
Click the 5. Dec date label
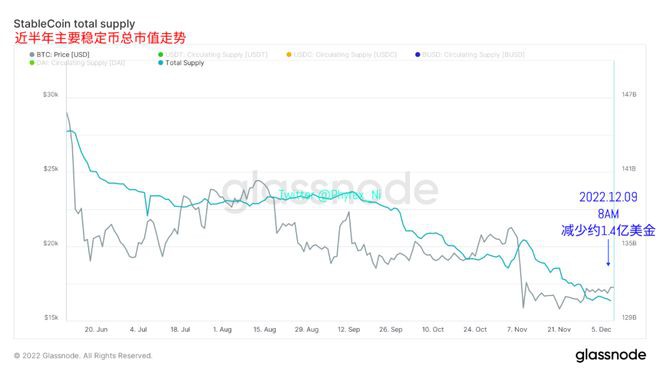point(601,329)
